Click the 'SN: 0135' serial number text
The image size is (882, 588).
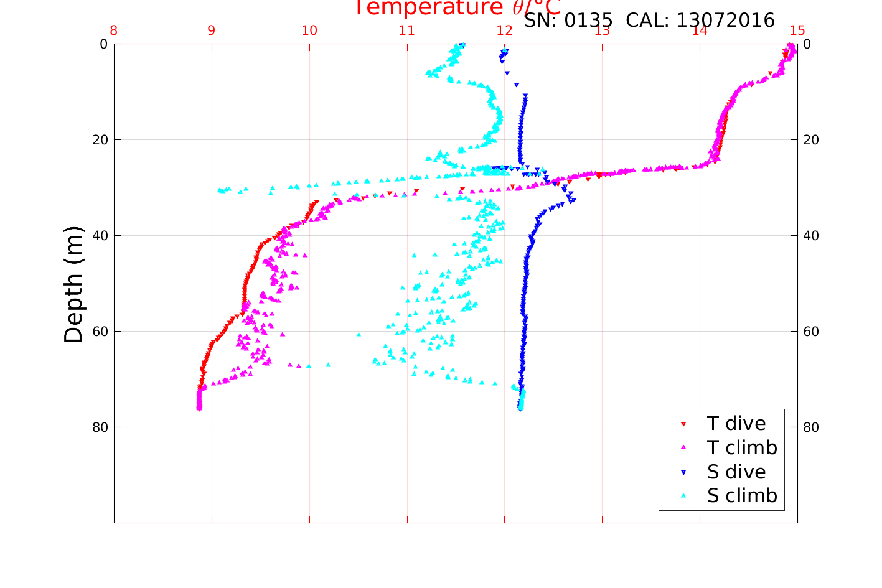[568, 20]
